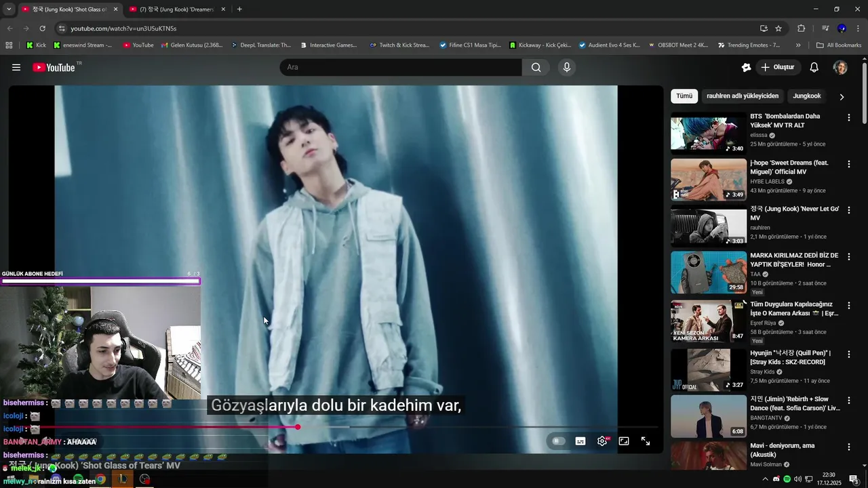
Task: Open 'MARKA KIRILMAZ DEDİ' video title
Action: (794, 260)
